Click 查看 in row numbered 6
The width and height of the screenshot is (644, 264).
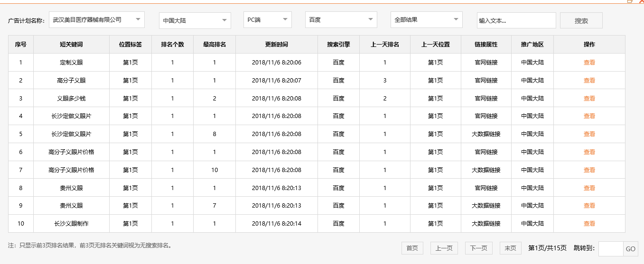click(589, 152)
